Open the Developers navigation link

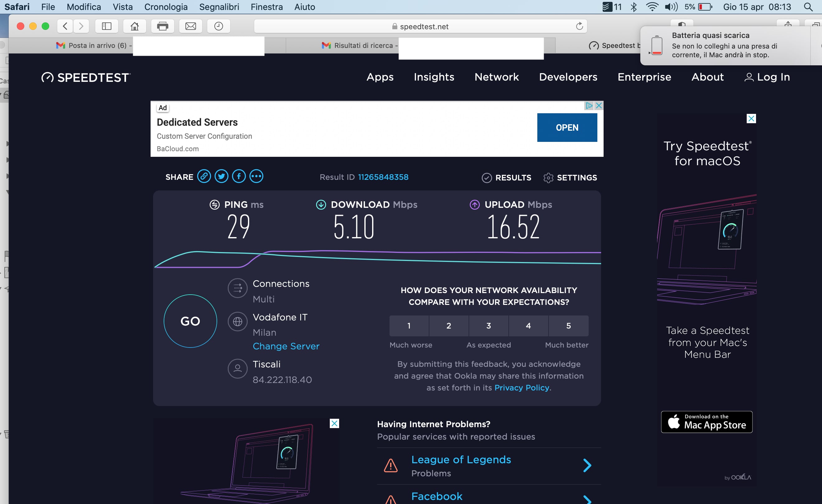568,77
